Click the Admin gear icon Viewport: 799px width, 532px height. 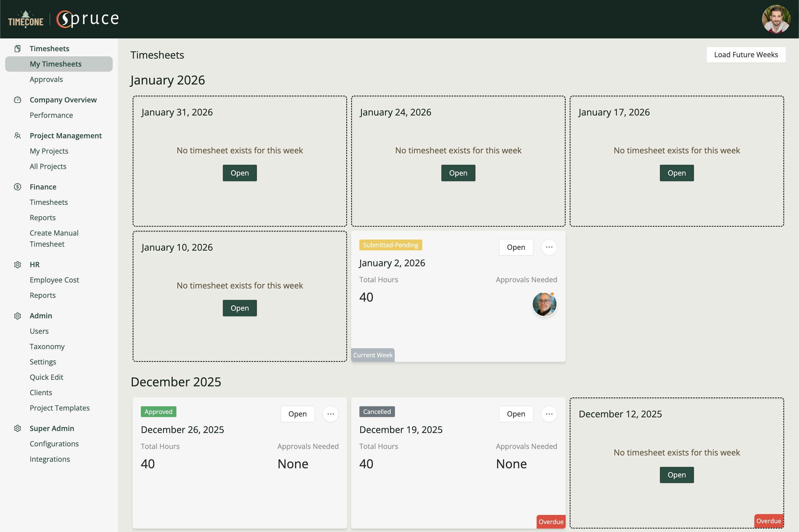click(x=17, y=316)
